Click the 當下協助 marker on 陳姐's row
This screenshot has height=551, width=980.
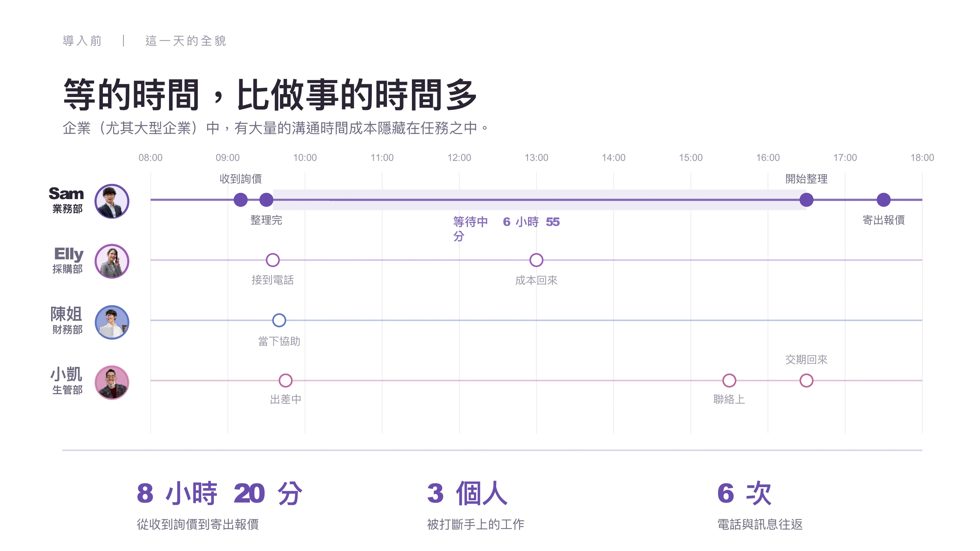pyautogui.click(x=279, y=320)
